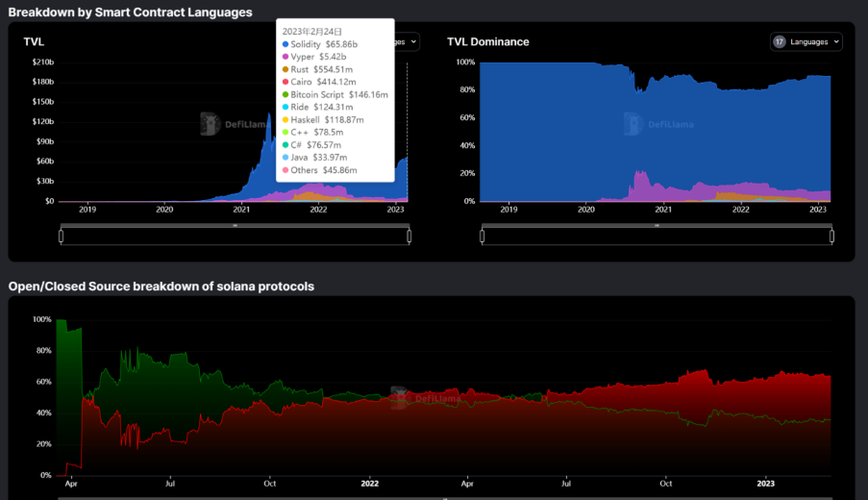Click the right range handle of TVL chart slider
This screenshot has width=868, height=500.
coord(409,237)
